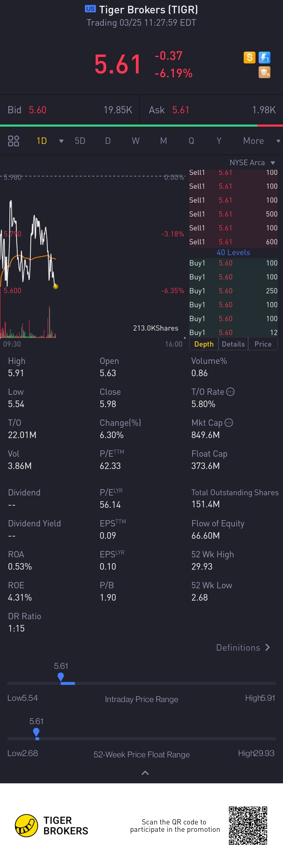Tap the Mkt Cap value 849.6M
The height and width of the screenshot is (868, 283).
pos(205,435)
